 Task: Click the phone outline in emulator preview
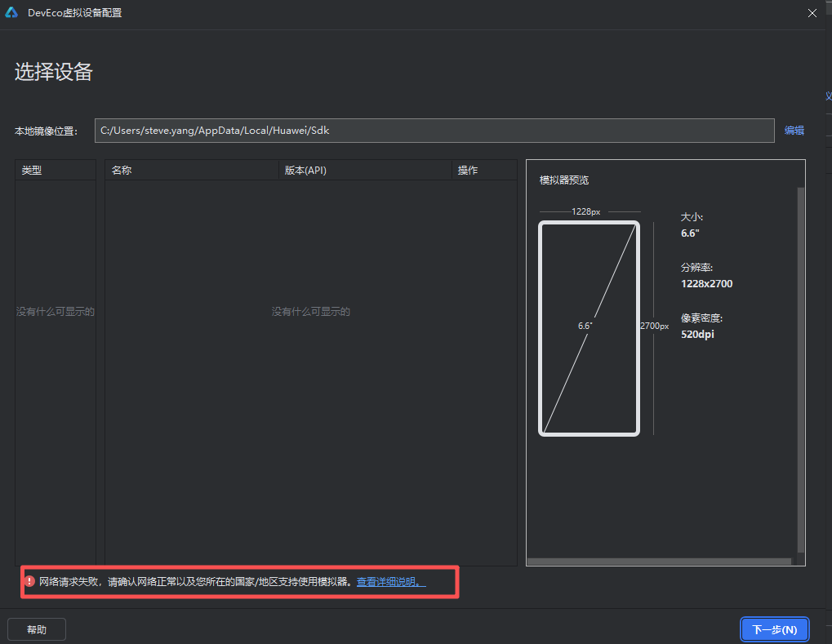[x=589, y=328]
